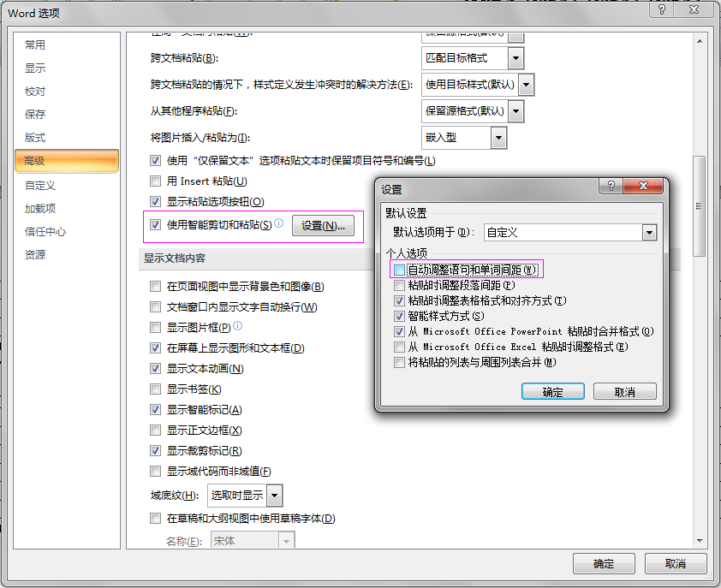This screenshot has height=588, width=721.
Task: Select 信任中心 in the left sidebar
Action: tap(45, 232)
